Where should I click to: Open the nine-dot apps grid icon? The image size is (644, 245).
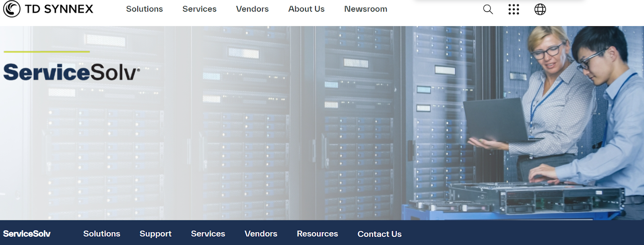coord(514,9)
